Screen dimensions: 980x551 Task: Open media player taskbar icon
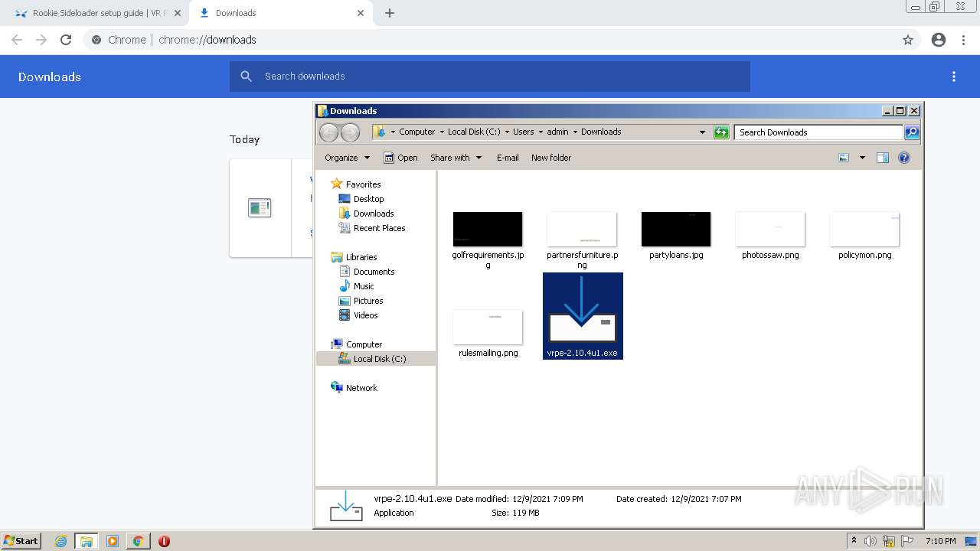coord(112,541)
